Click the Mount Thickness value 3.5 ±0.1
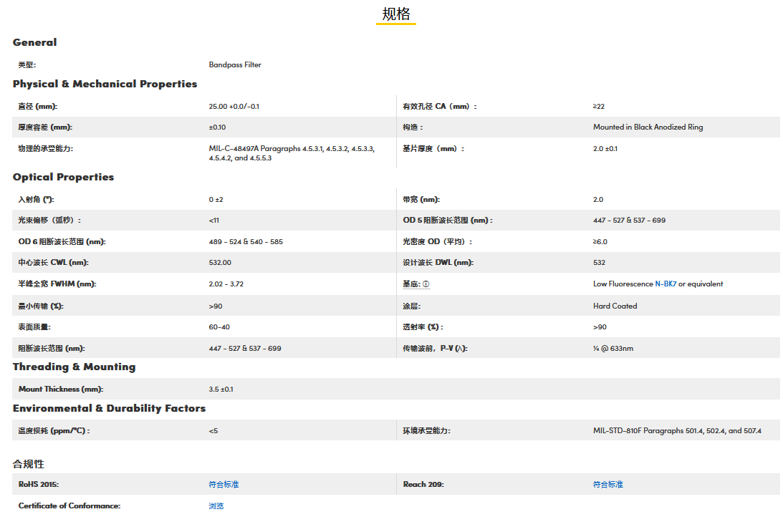Screen dimensions: 783x532 tap(221, 390)
